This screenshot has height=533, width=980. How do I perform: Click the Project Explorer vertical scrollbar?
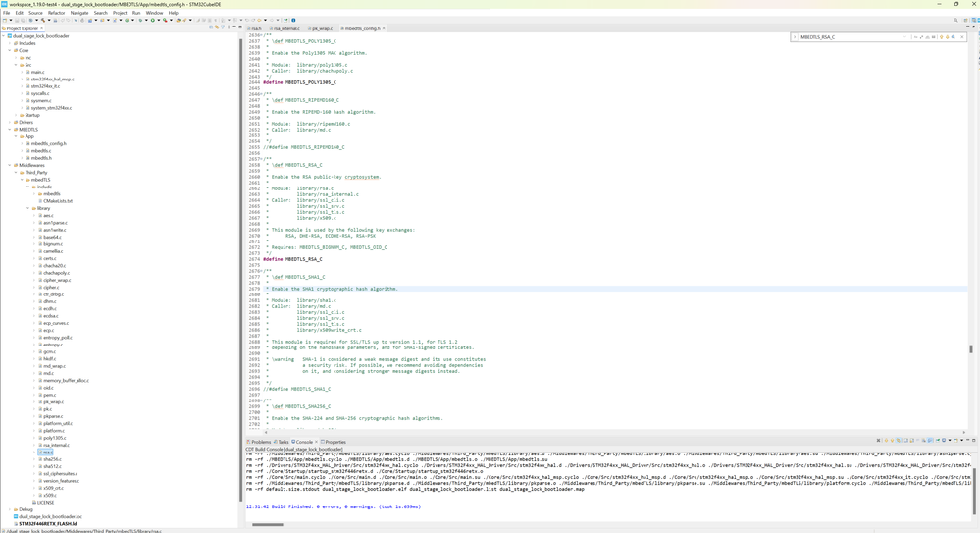click(240, 269)
